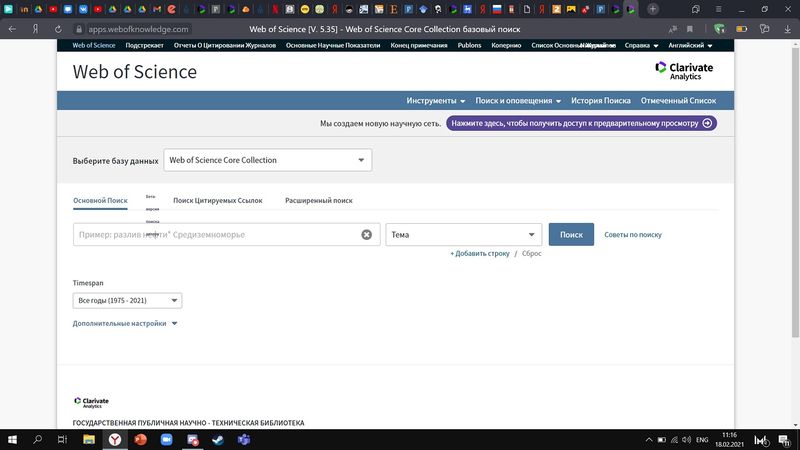Open the database selector Web of Science Core Collection

pyautogui.click(x=268, y=160)
